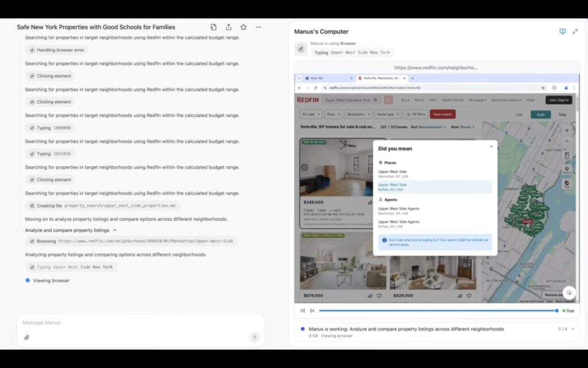This screenshot has width=588, height=368.
Task: Switch to Map view
Action: click(x=563, y=114)
